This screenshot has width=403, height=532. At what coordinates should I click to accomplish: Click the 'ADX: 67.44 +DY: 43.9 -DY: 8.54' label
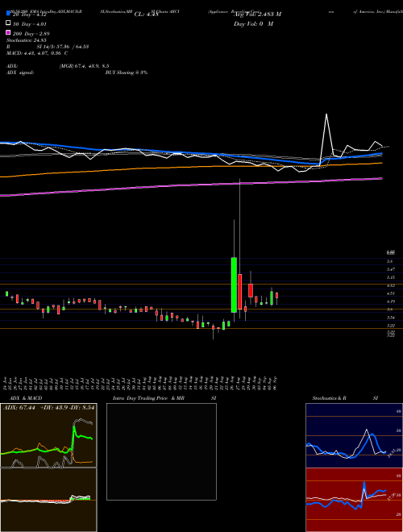click(48, 408)
